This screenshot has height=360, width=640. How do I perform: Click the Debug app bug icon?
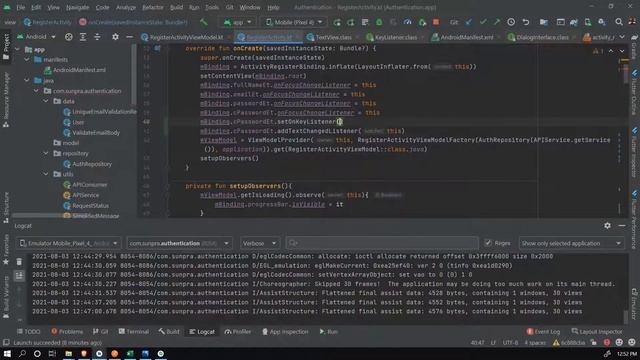coord(379,22)
